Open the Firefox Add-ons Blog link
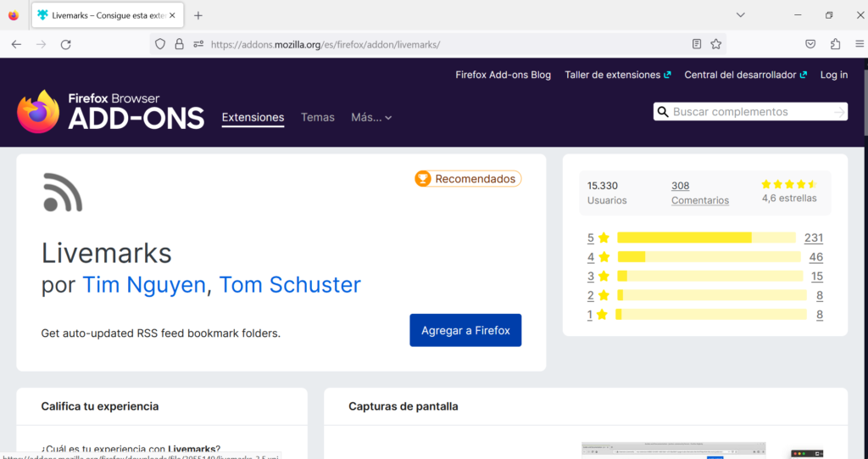The height and width of the screenshot is (459, 868). (504, 75)
